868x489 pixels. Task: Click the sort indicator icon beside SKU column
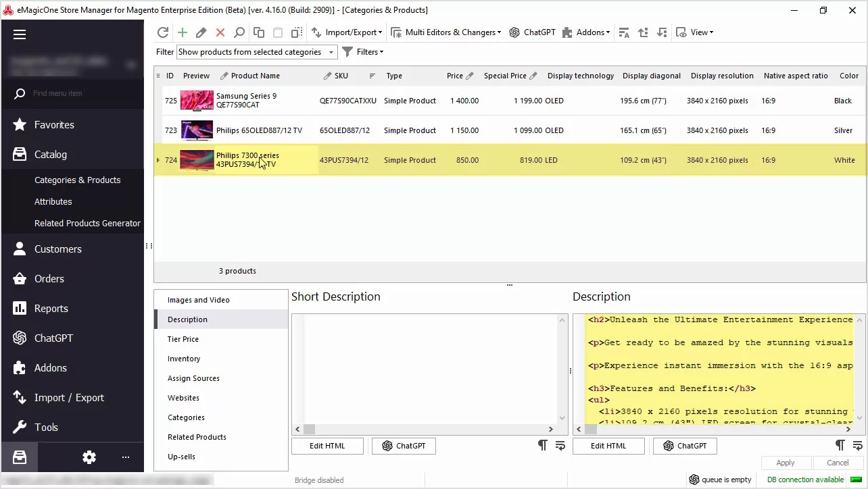point(372,76)
